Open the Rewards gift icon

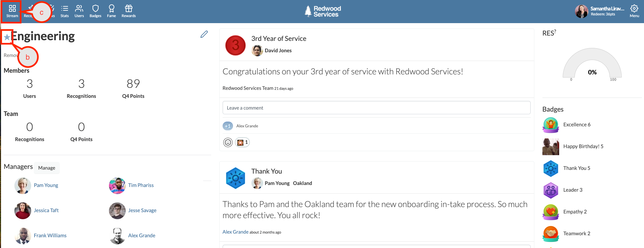[128, 11]
